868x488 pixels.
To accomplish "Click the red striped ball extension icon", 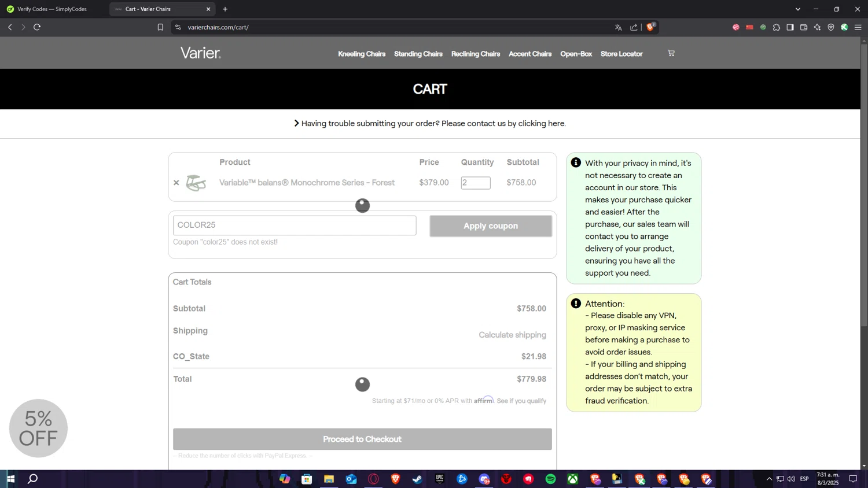I will 736,27.
